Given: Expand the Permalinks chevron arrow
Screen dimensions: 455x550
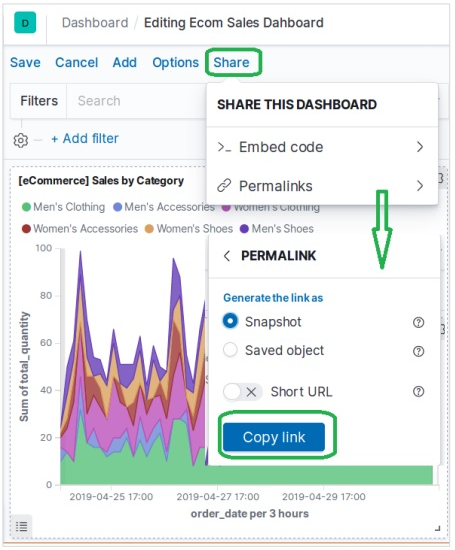Looking at the screenshot, I should [x=420, y=186].
